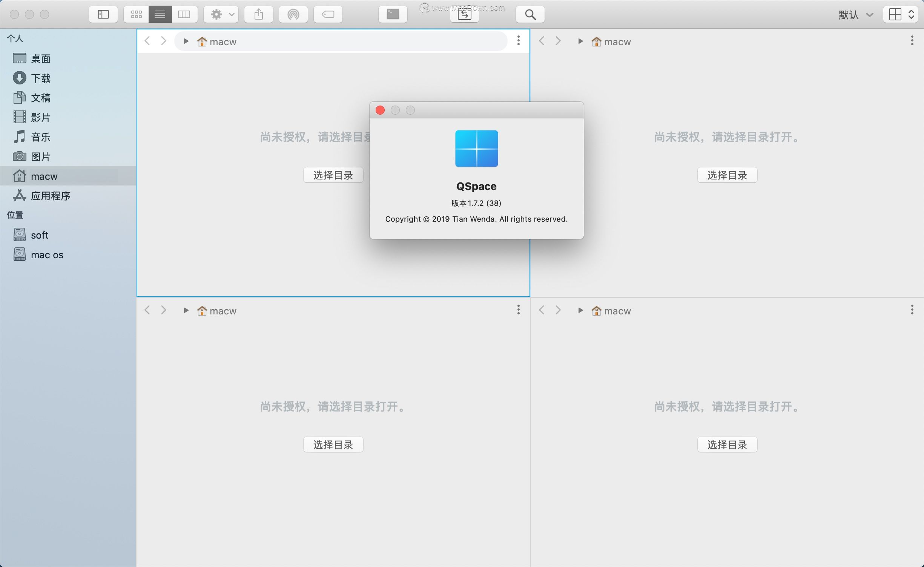Open the pane layout selector
The height and width of the screenshot is (567, 924).
click(901, 14)
